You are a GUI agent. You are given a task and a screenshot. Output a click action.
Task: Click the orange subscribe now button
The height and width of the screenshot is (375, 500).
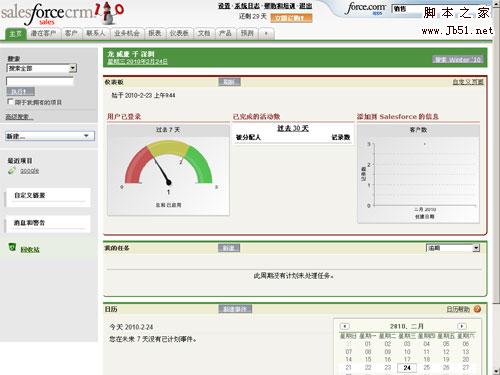pos(291,18)
